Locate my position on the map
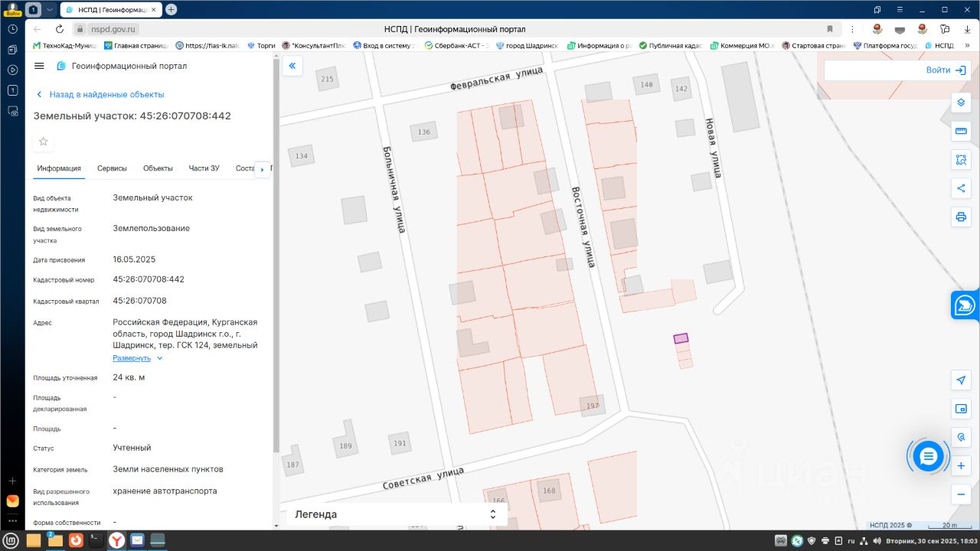 tap(961, 380)
